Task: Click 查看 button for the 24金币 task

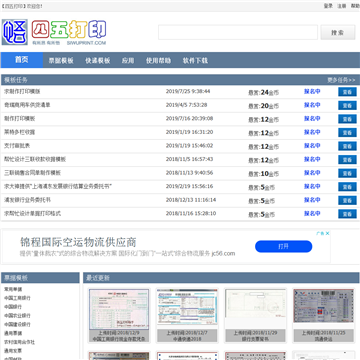Action: 347,92
